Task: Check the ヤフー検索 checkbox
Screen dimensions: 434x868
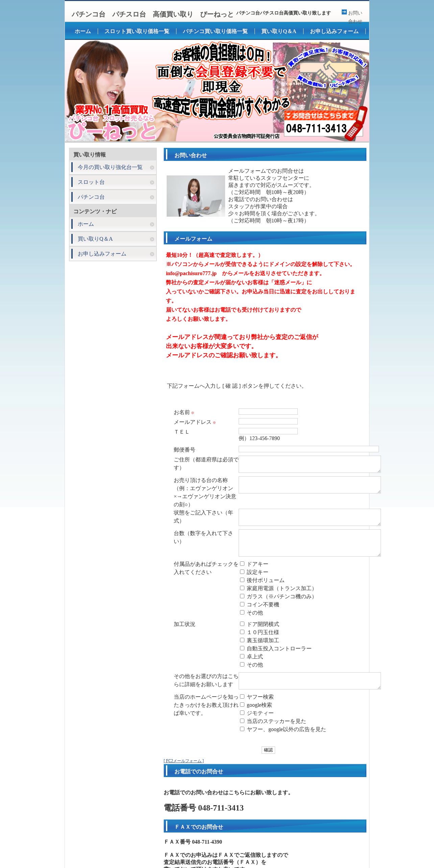Action: click(x=242, y=696)
